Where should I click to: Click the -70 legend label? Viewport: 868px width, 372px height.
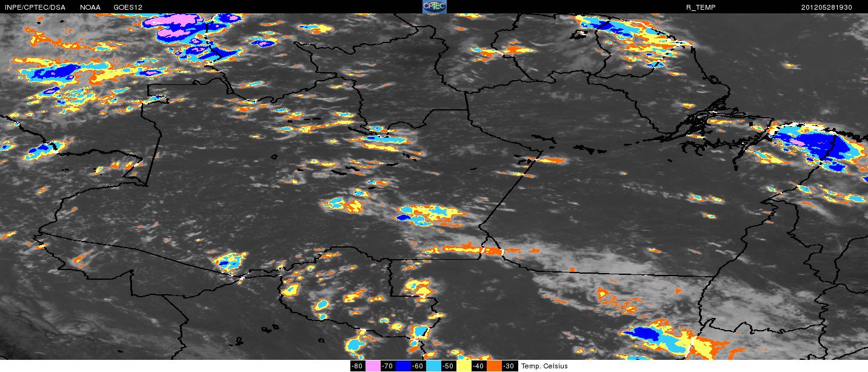click(x=388, y=366)
